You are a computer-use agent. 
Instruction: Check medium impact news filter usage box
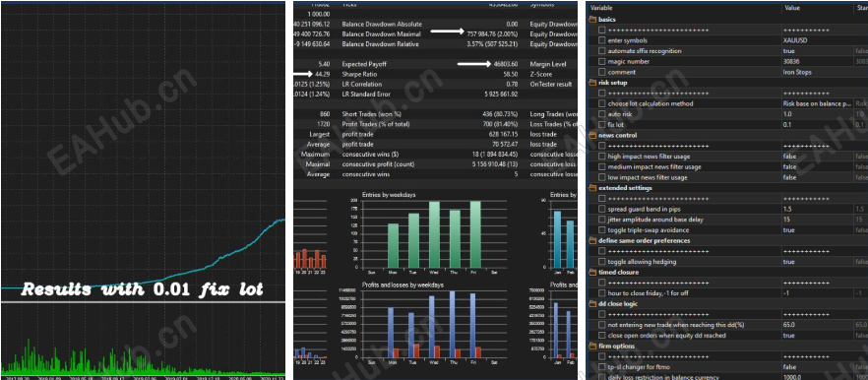coord(602,166)
